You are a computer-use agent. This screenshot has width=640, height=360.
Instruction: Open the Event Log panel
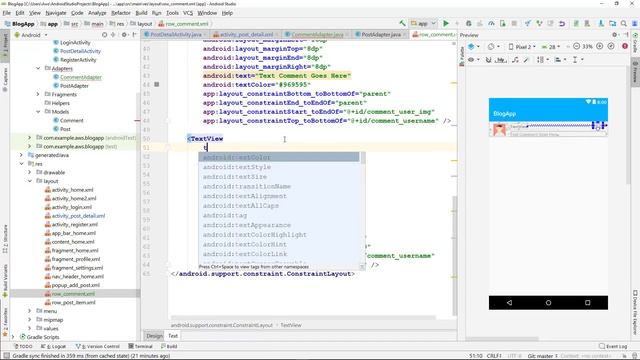(613, 346)
